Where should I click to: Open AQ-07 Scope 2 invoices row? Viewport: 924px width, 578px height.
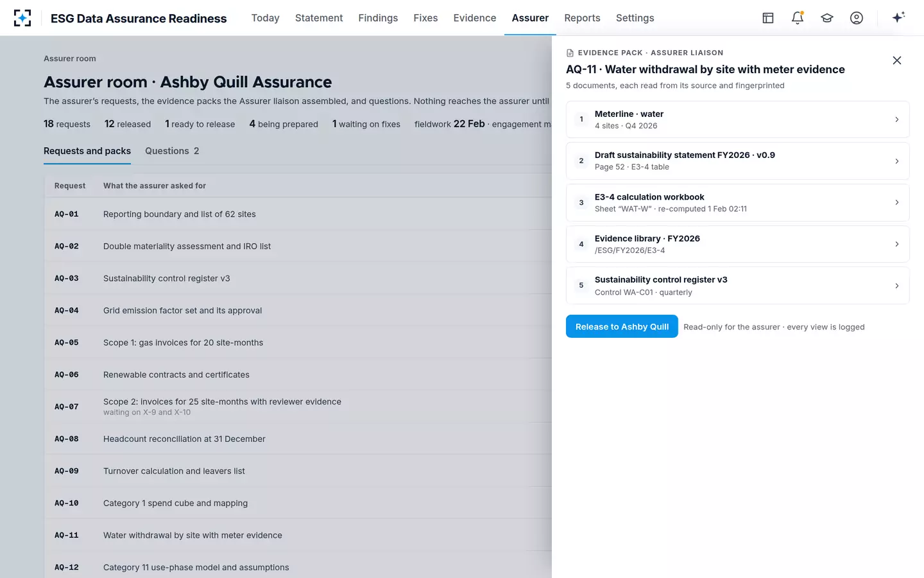tap(298, 407)
